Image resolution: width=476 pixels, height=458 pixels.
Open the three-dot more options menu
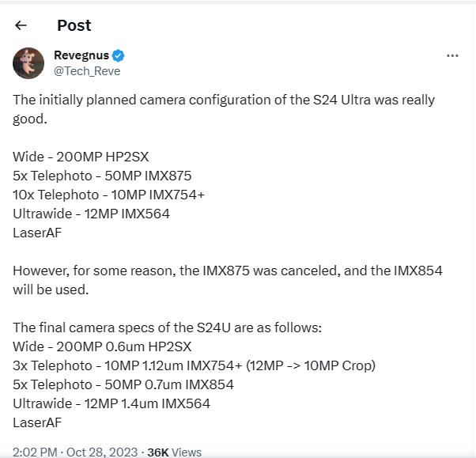click(452, 56)
